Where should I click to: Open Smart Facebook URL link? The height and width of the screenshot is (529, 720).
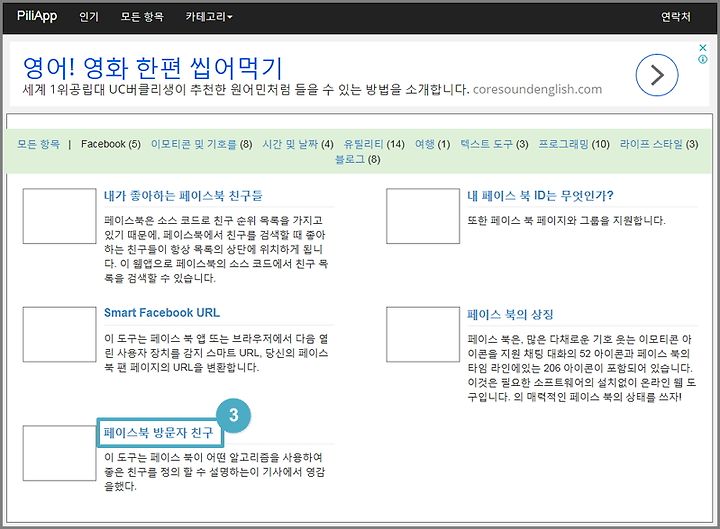162,313
